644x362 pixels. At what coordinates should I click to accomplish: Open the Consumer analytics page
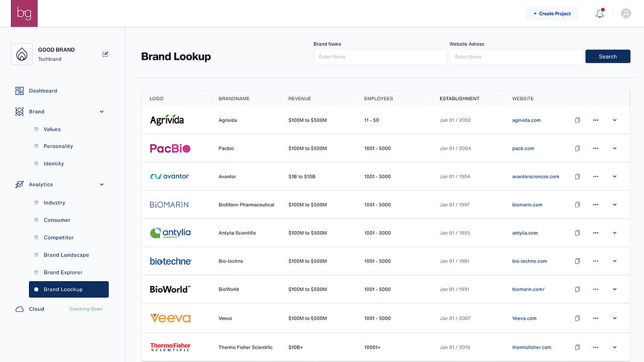pyautogui.click(x=57, y=220)
